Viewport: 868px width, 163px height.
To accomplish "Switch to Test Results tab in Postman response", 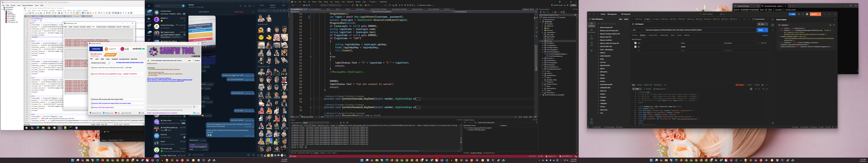I will [658, 85].
